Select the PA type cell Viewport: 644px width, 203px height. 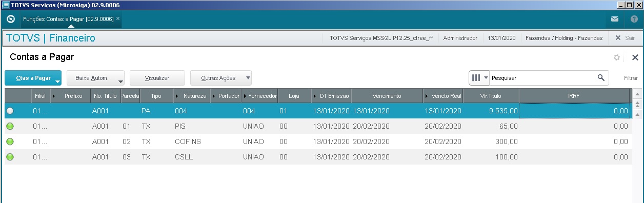[156, 111]
